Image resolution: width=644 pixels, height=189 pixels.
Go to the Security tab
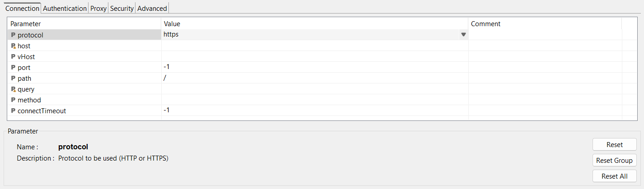pos(122,8)
